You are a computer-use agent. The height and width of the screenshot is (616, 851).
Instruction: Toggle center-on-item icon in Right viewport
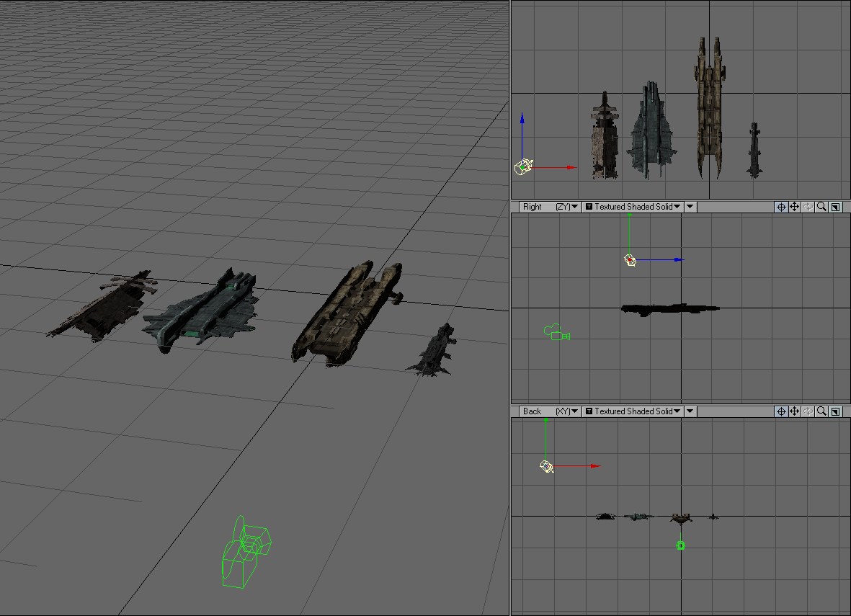pos(781,207)
